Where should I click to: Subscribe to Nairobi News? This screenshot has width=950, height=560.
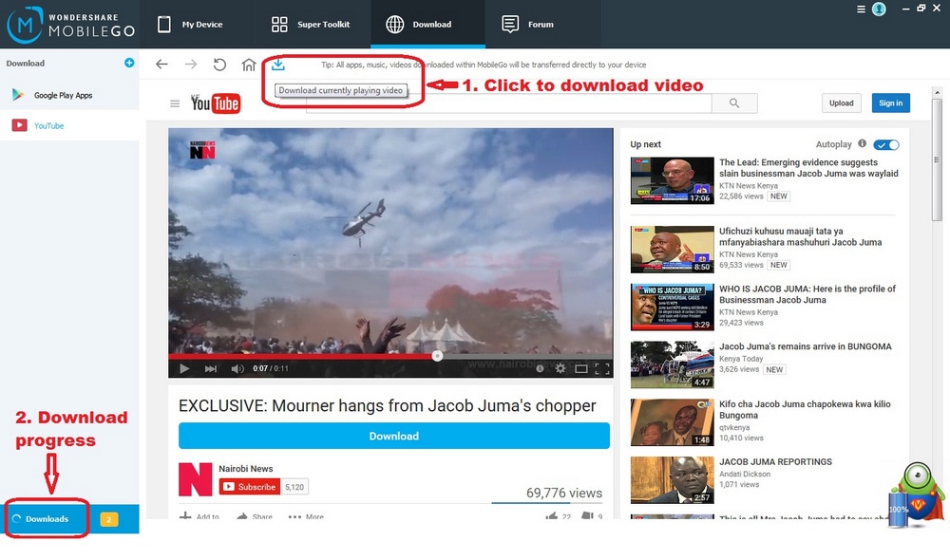coord(250,487)
